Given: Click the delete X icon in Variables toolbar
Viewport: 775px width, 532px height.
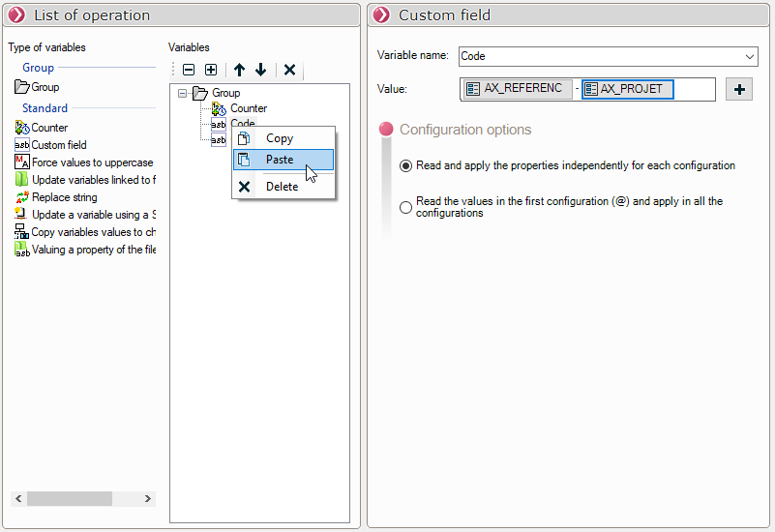Looking at the screenshot, I should 289,70.
